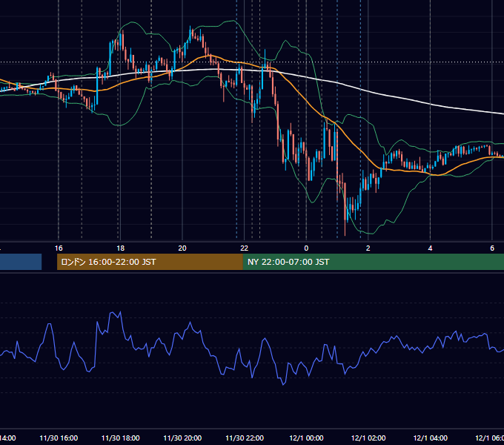Screen dimensions: 504x445
Task: Click the 12/1 02:00 time axis label
Action: tap(368, 438)
